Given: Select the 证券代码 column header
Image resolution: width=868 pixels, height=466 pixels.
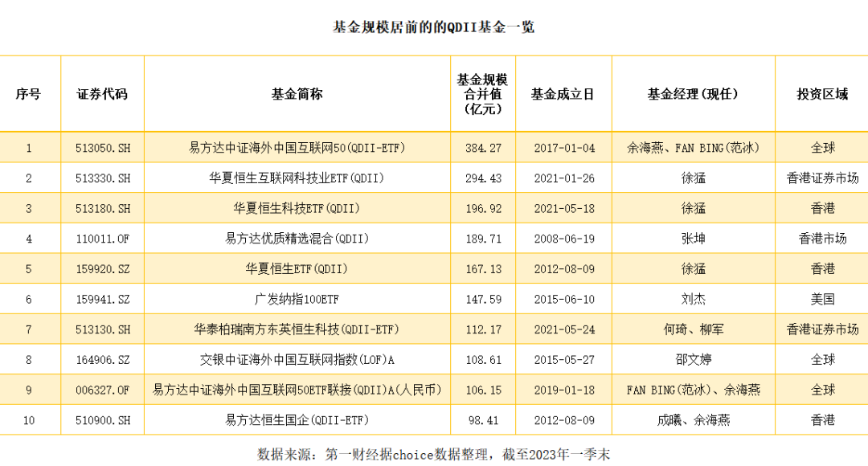Looking at the screenshot, I should pos(102,94).
